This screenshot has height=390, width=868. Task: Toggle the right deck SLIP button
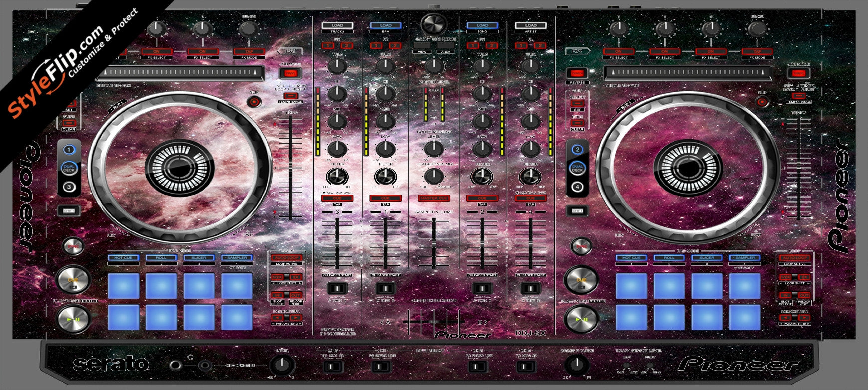coord(762,102)
